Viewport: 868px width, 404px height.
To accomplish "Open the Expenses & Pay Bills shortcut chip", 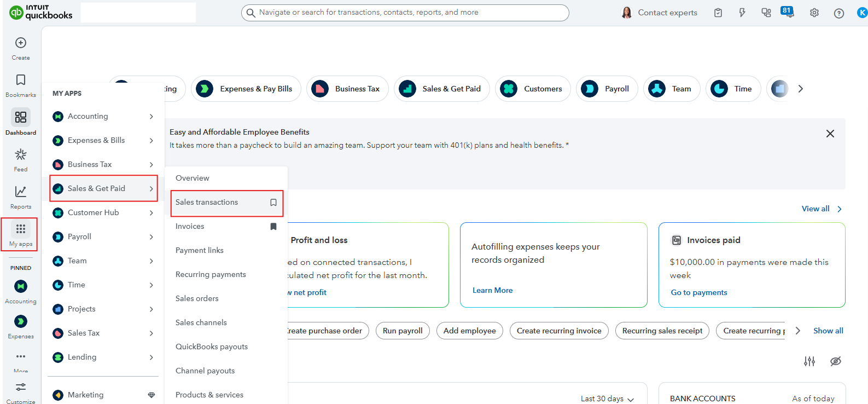I will 246,89.
